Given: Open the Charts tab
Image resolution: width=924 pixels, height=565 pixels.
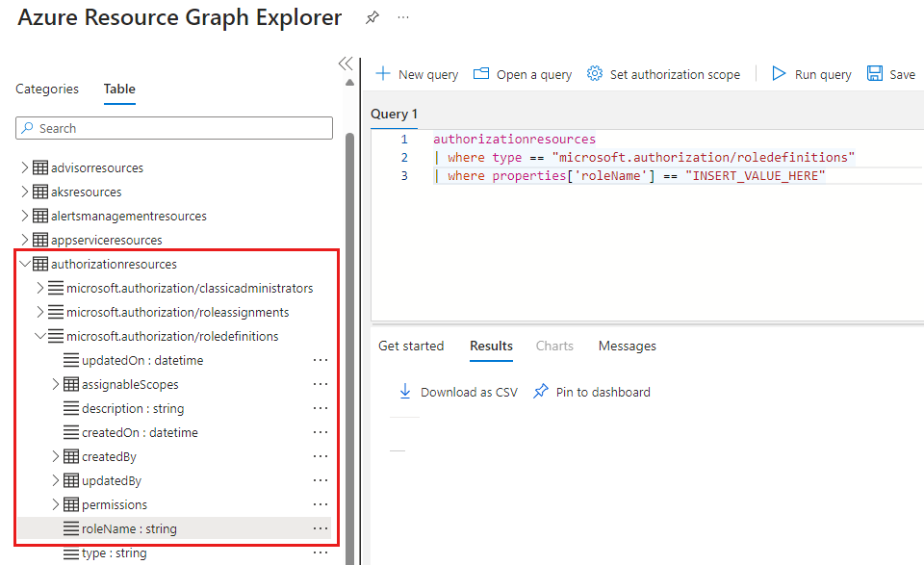Looking at the screenshot, I should pyautogui.click(x=554, y=346).
